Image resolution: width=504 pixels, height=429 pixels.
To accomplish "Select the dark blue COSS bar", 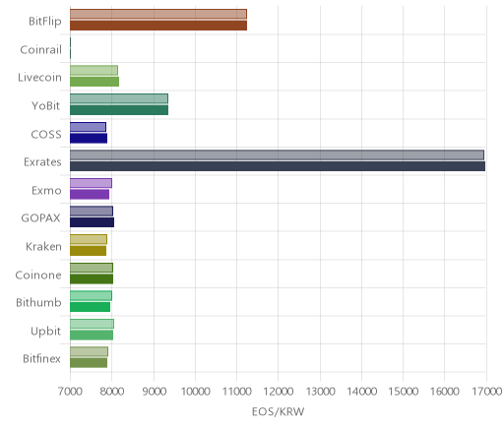I will click(x=89, y=139).
